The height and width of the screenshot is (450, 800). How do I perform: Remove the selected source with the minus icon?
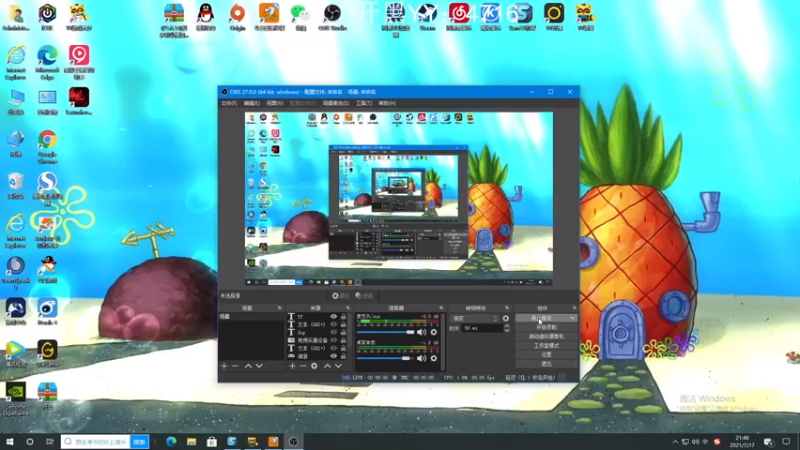(x=303, y=366)
